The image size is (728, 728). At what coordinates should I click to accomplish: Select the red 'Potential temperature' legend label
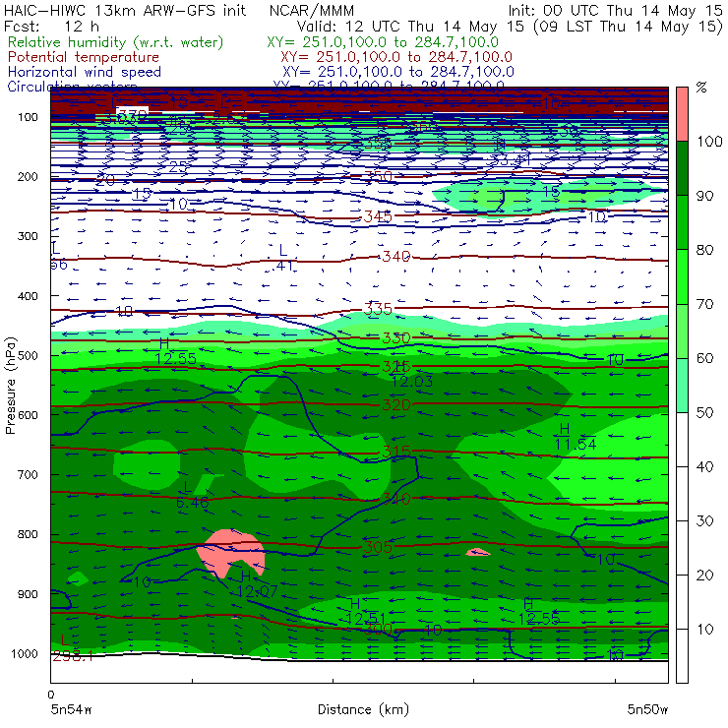pyautogui.click(x=84, y=57)
